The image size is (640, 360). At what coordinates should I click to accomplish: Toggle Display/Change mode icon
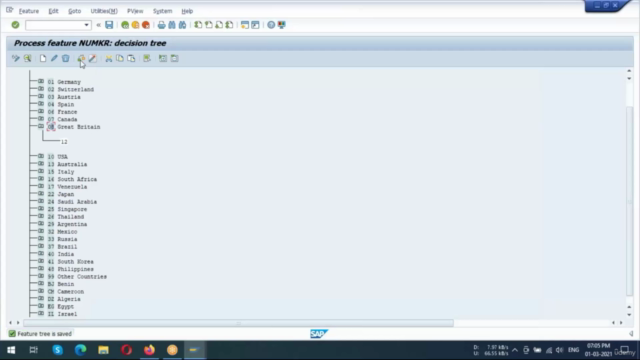click(16, 58)
